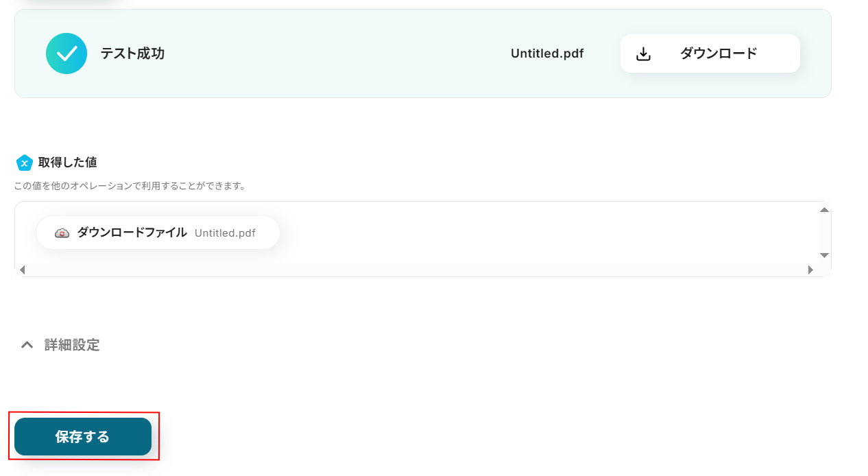This screenshot has width=868, height=476.
Task: Click the テスト成功 status text
Action: click(132, 53)
